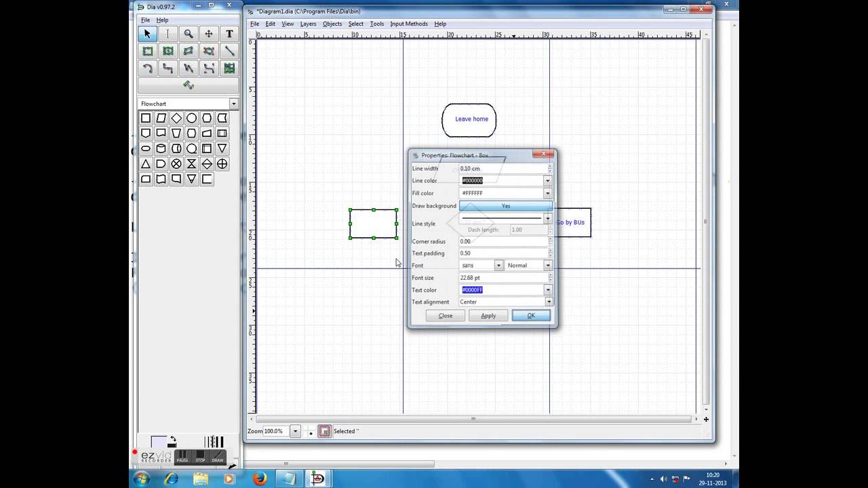Image resolution: width=868 pixels, height=488 pixels.
Task: Expand the Text color dropdown
Action: click(x=548, y=290)
